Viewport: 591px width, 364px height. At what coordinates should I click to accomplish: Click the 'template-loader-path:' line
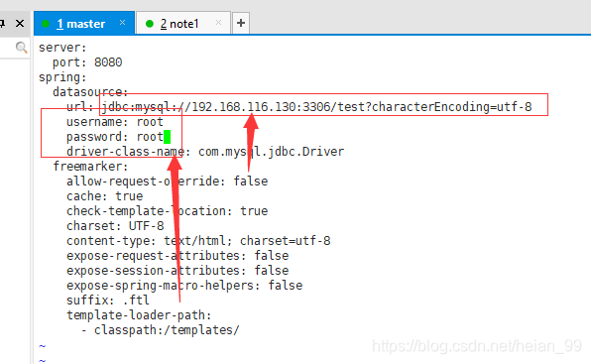click(x=139, y=315)
